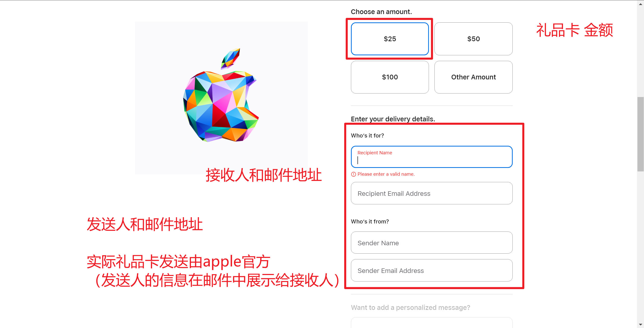Click the error icon beside valid name warning
This screenshot has height=328, width=644.
353,174
